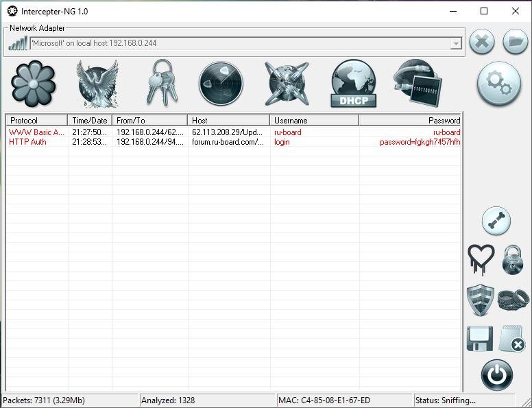Screen dimensions: 532x408
Task: Maximize the Intercepter-NG window
Action: tap(484, 11)
